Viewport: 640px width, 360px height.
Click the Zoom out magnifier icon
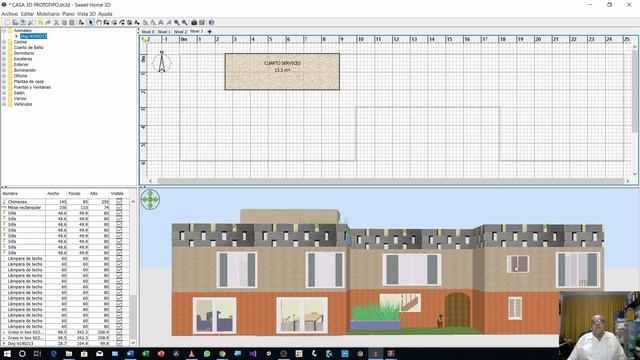coord(185,22)
